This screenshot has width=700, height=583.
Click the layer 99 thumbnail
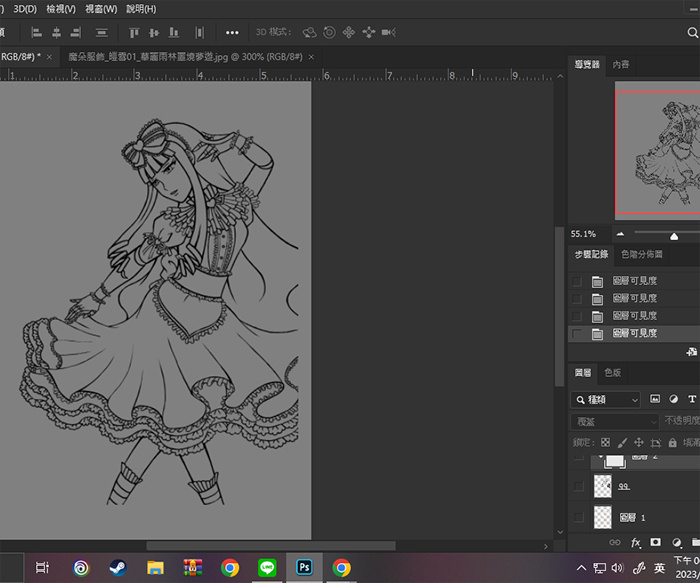point(603,486)
